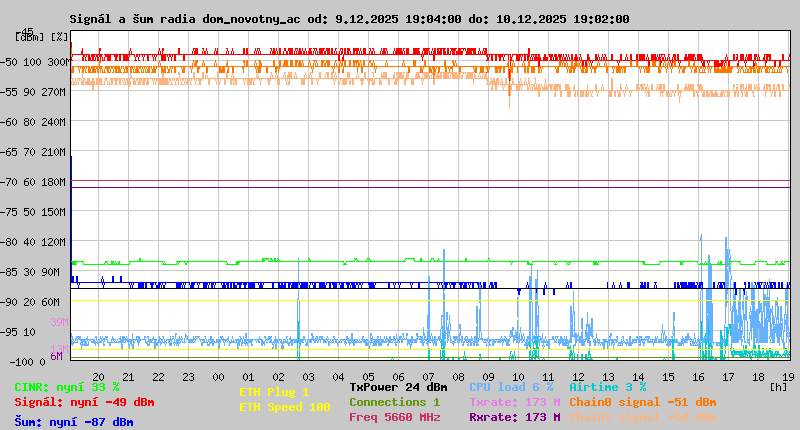800x430 pixels.
Task: Click the 'Rxrate: 173 M' legend label
Action: click(x=515, y=417)
